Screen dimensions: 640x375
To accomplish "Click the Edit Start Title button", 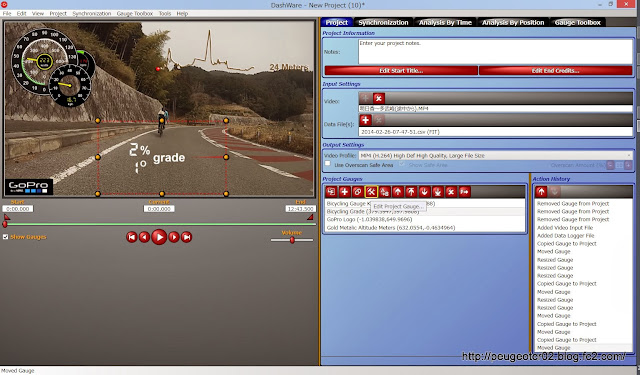I will (401, 71).
